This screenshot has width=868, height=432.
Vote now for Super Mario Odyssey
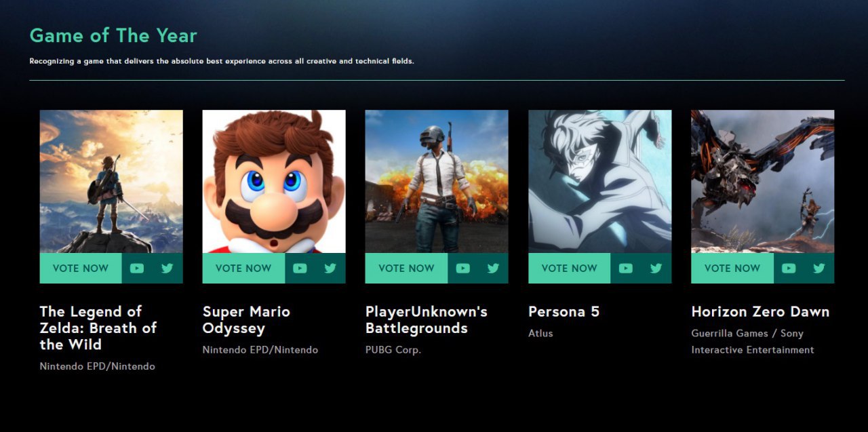click(243, 268)
